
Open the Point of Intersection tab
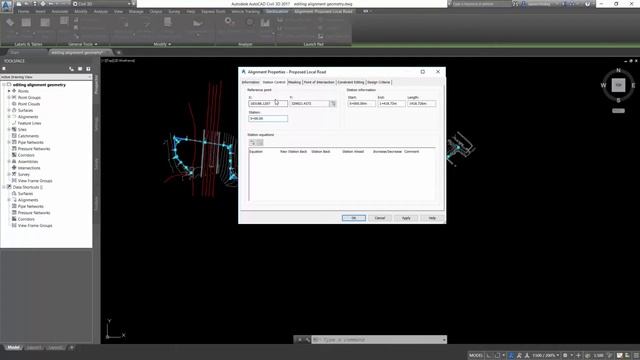coord(319,82)
